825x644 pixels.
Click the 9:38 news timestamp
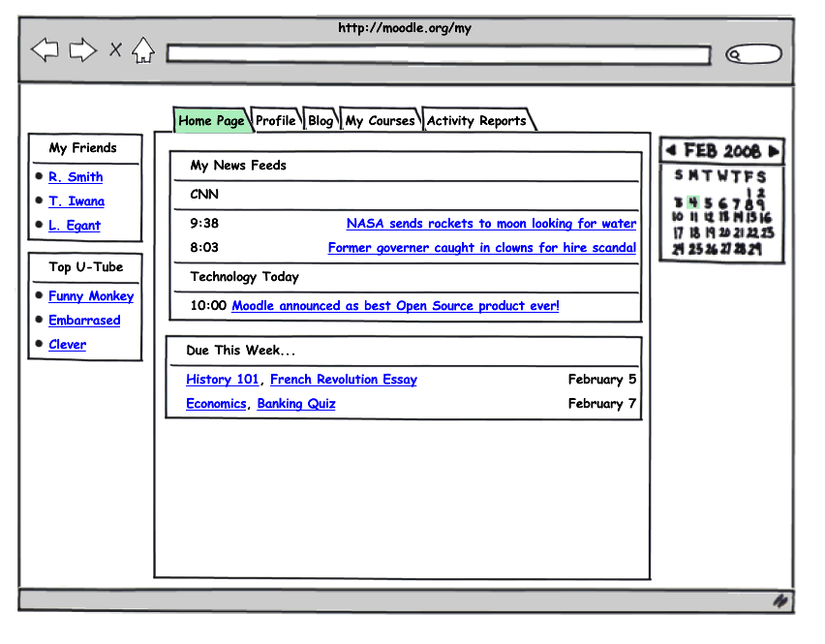pyautogui.click(x=204, y=224)
